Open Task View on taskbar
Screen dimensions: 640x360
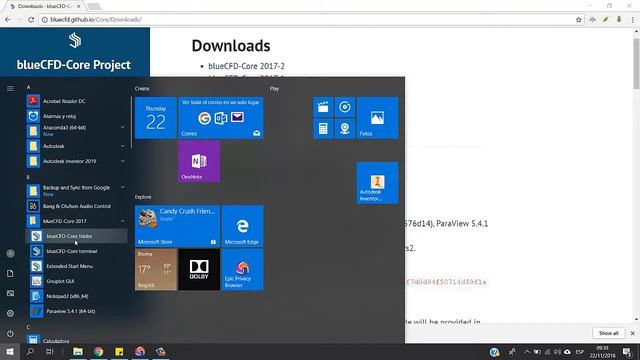click(x=50, y=351)
